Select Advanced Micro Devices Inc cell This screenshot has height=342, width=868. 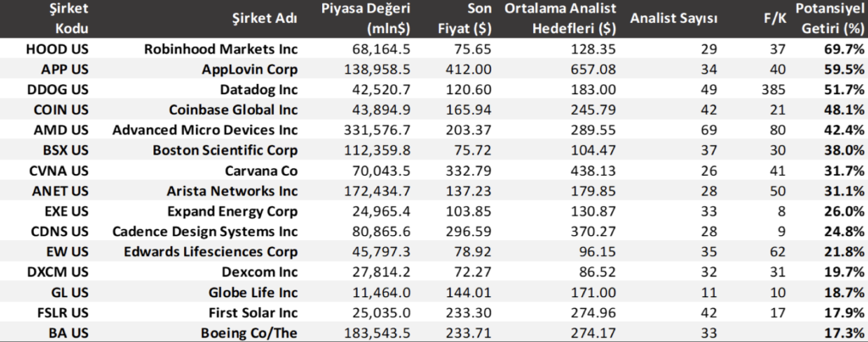205,129
